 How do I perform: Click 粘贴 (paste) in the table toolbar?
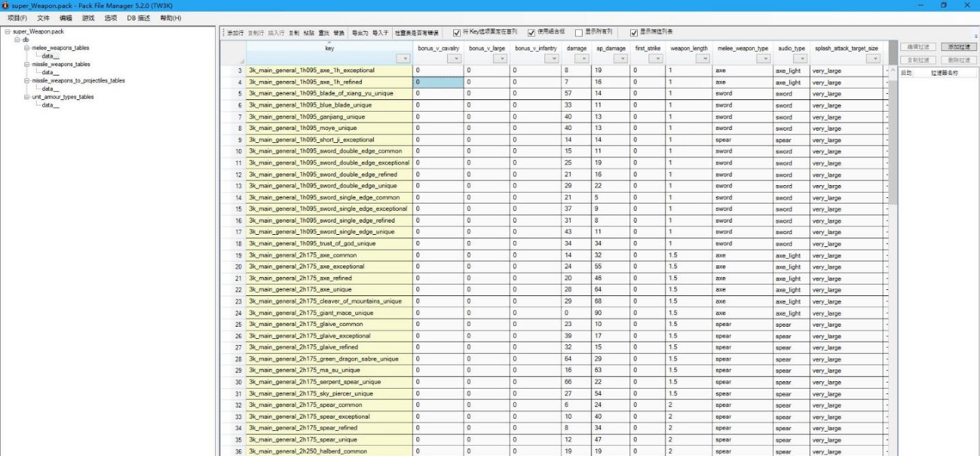click(309, 33)
